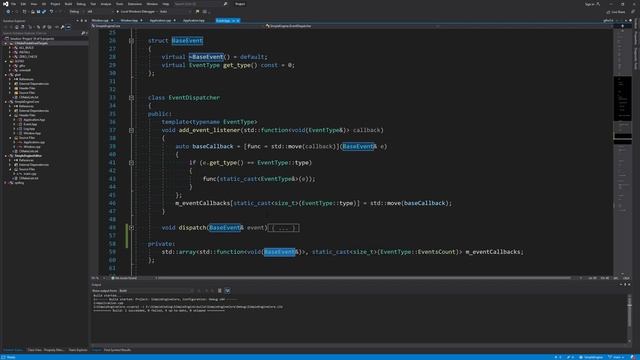The width and height of the screenshot is (640, 360).
Task: Switch to the Window.cpp tab
Action: click(x=100, y=20)
